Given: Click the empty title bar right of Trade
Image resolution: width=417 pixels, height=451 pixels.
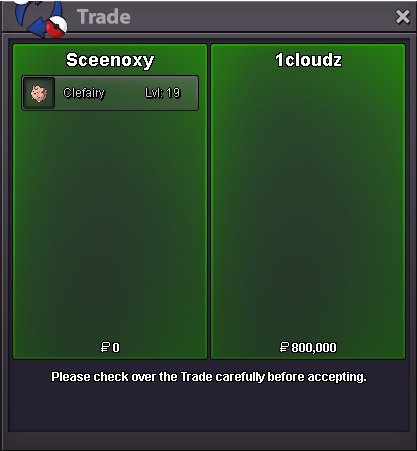Looking at the screenshot, I should pos(262,17).
